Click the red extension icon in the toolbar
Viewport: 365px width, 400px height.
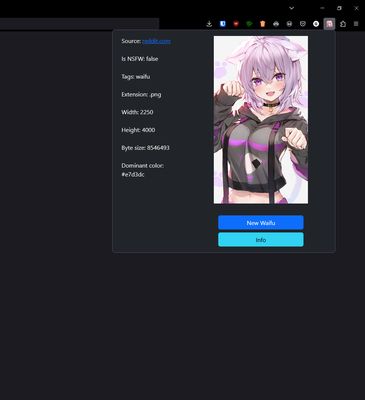pos(236,24)
